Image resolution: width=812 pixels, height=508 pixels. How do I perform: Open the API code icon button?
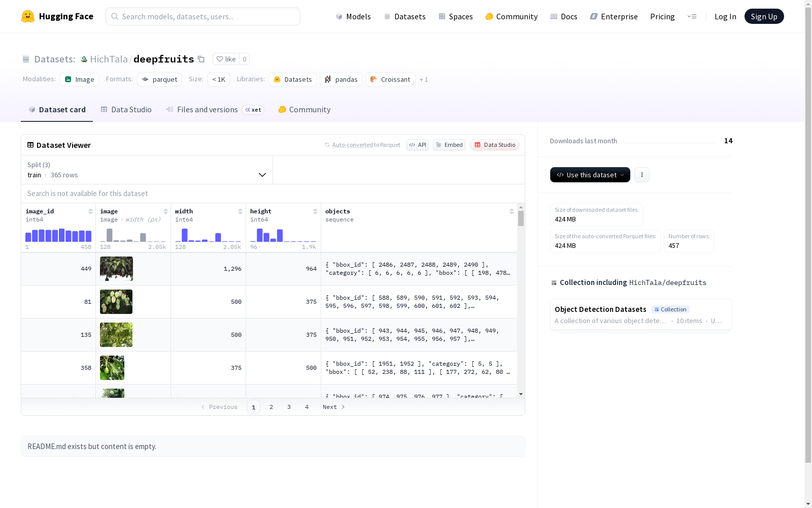pyautogui.click(x=418, y=145)
